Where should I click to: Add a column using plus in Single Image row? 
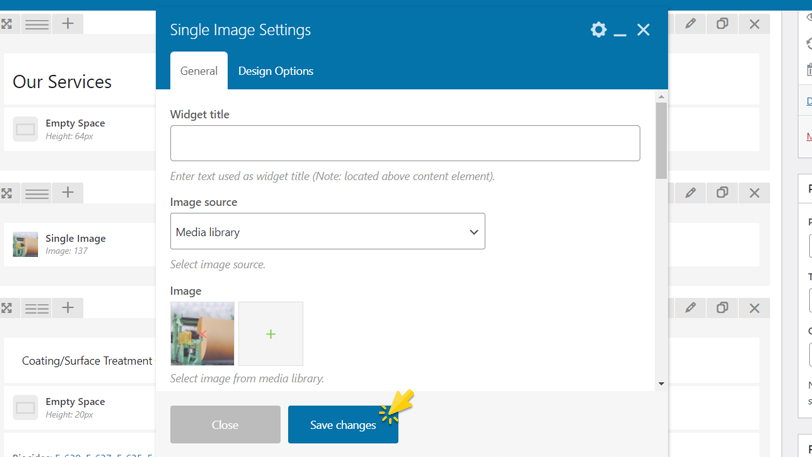68,193
